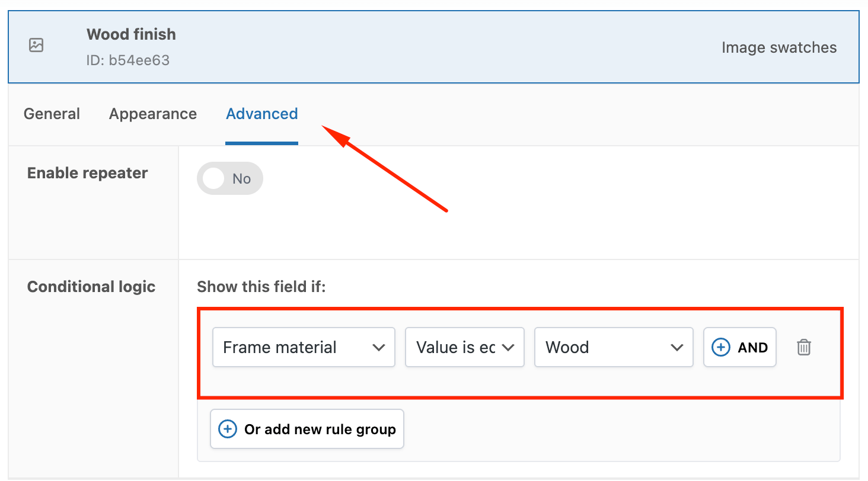Delete the rule using the trash icon

click(x=804, y=347)
